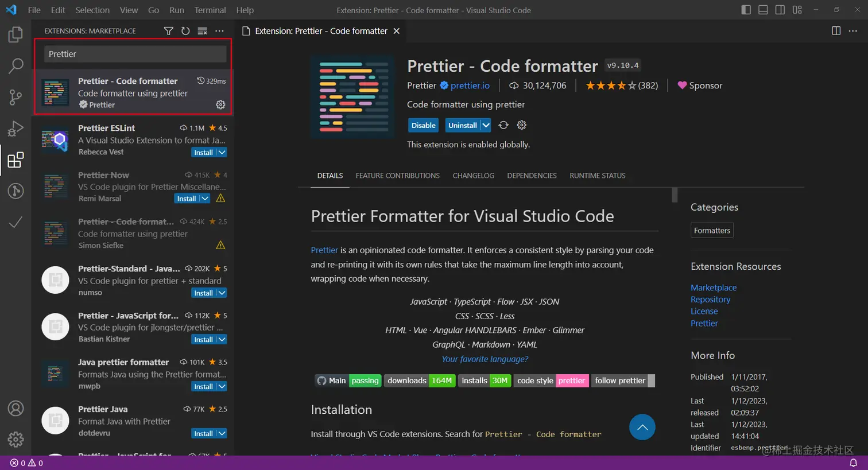Open the License resource link
This screenshot has width=868, height=470.
(x=704, y=311)
